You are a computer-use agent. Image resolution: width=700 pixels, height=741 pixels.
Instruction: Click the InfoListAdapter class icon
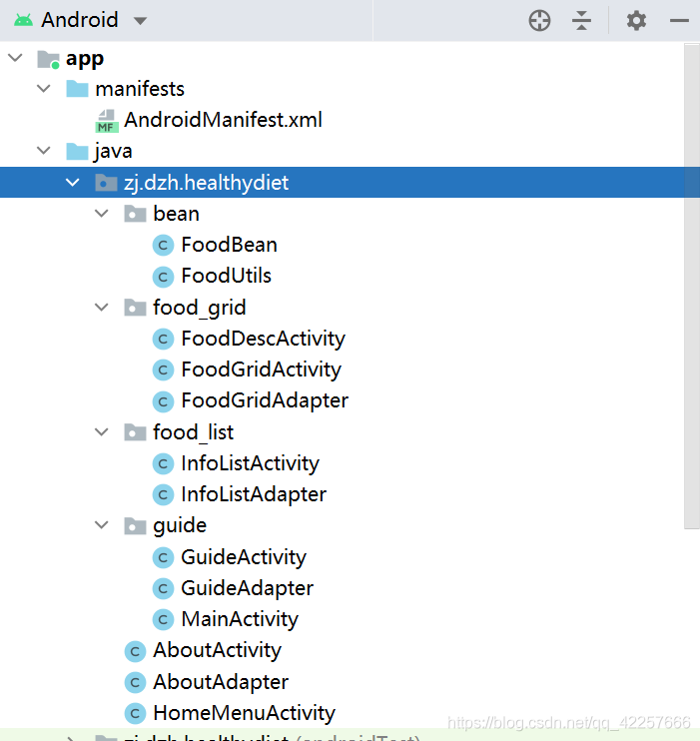163,494
